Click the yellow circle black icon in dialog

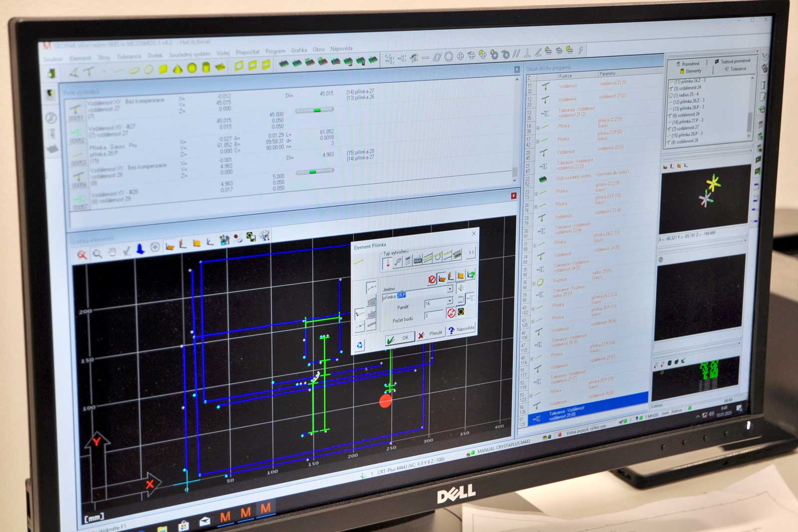[461, 312]
